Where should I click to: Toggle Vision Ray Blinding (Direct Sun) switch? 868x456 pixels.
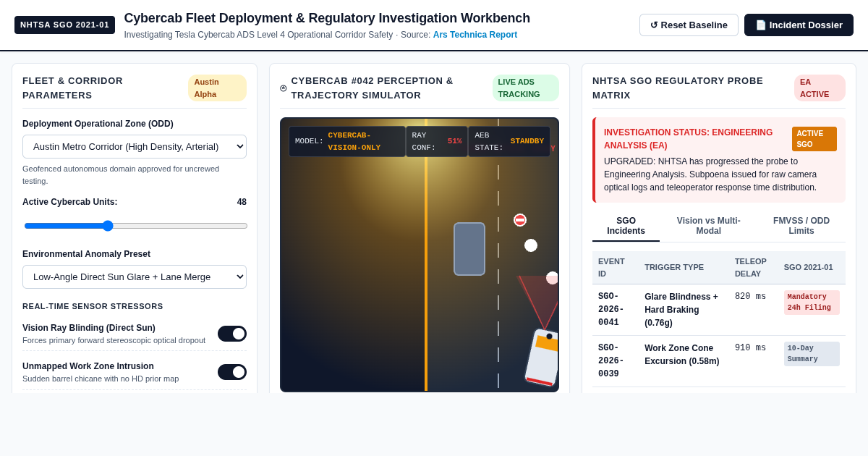click(x=232, y=334)
